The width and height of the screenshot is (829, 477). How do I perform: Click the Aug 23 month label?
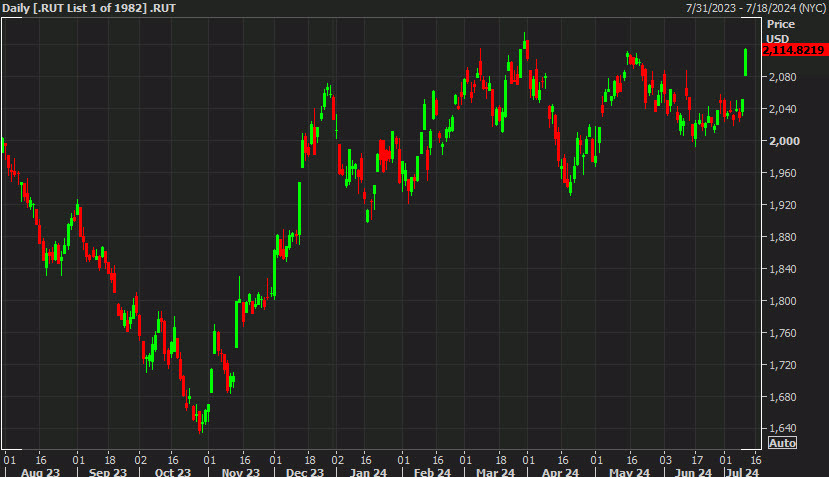40,472
